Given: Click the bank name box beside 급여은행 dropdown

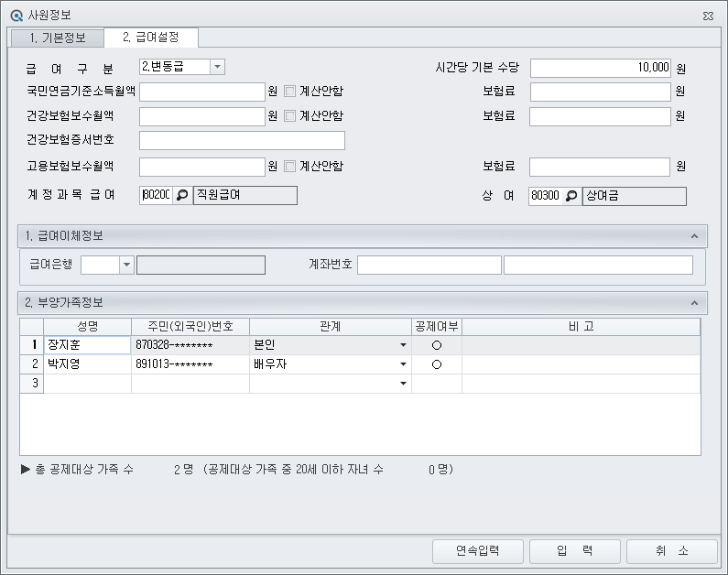Looking at the screenshot, I should (x=201, y=265).
